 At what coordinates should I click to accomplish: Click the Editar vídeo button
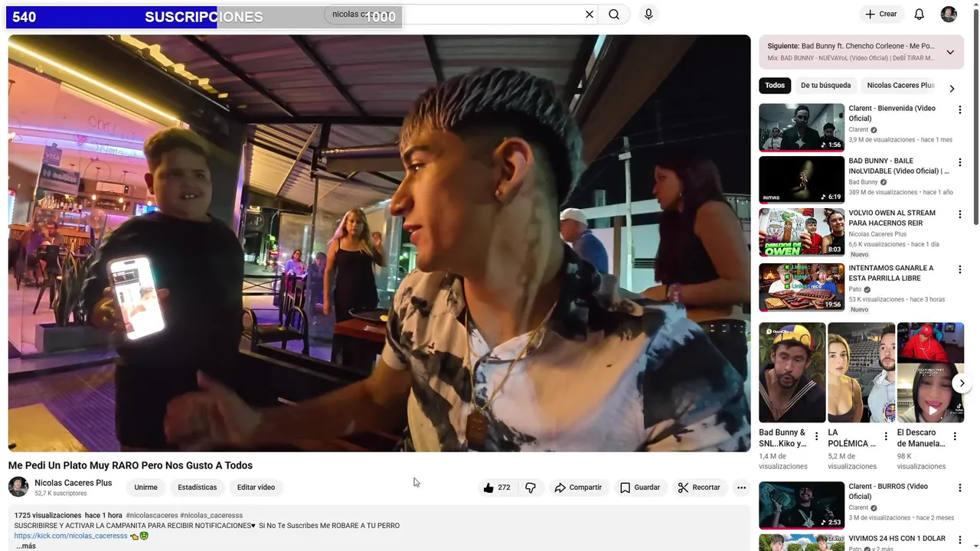click(256, 487)
